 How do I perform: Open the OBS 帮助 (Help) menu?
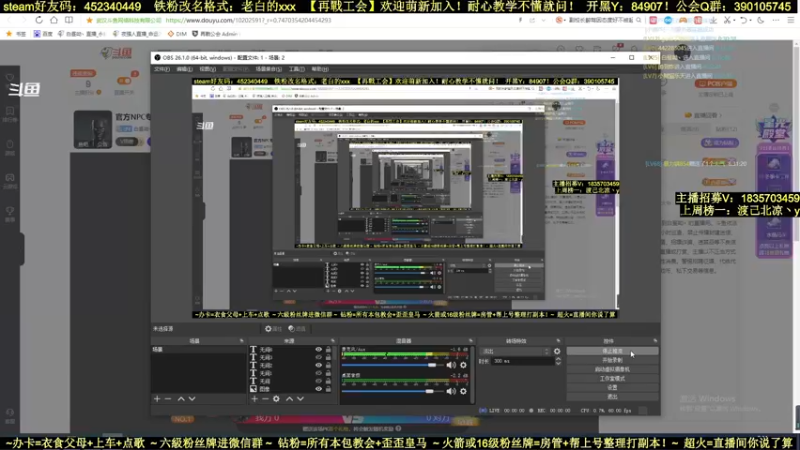[x=320, y=69]
